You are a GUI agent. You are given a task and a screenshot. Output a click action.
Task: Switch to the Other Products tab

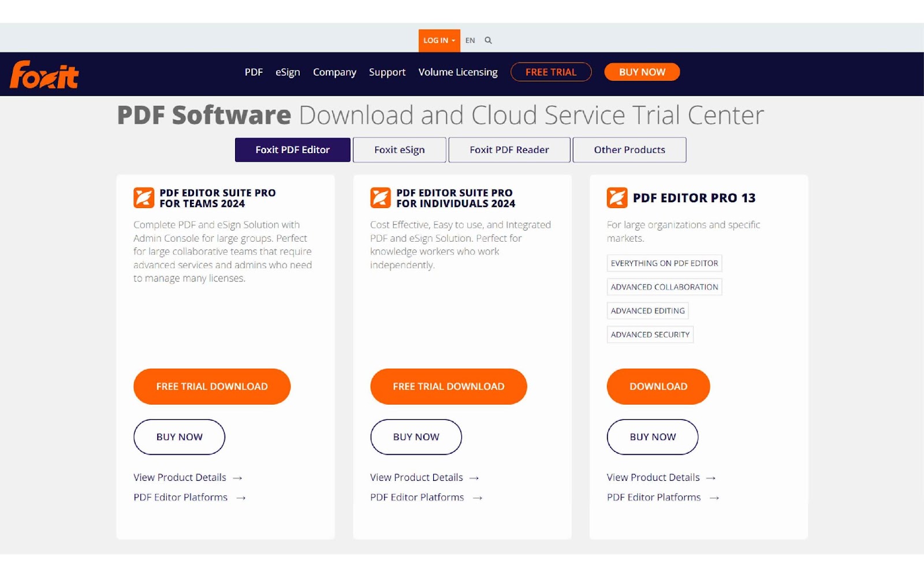click(x=629, y=150)
